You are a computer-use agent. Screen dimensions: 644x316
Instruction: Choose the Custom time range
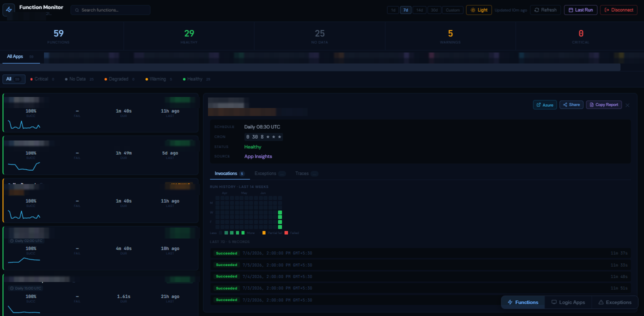[452, 10]
